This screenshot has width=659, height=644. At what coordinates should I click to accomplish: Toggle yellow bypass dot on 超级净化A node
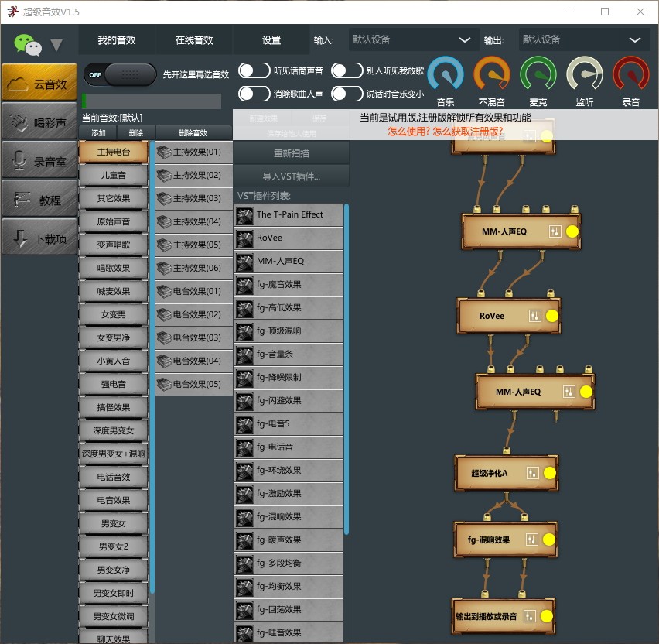coord(550,473)
